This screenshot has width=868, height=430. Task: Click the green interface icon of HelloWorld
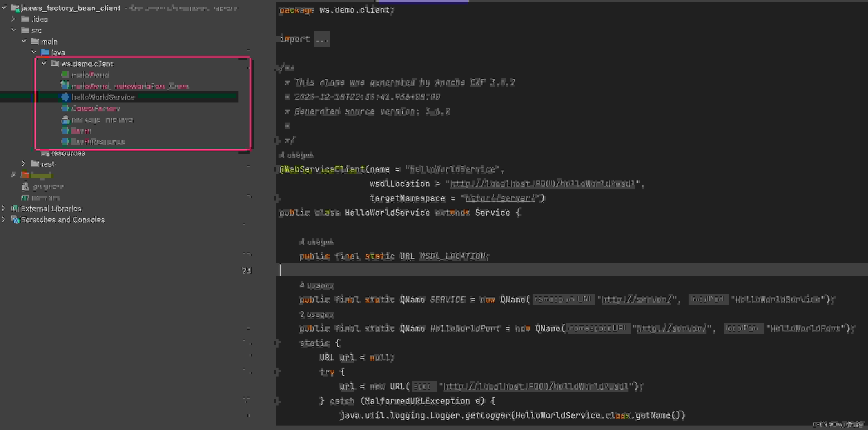click(65, 74)
